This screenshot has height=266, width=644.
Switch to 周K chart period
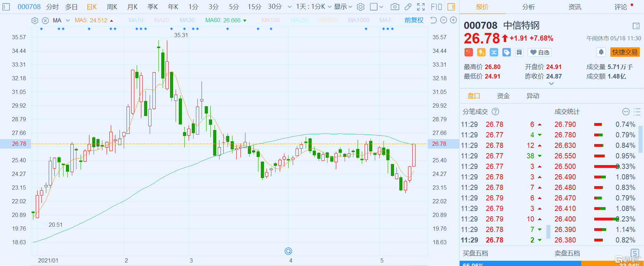[112, 7]
